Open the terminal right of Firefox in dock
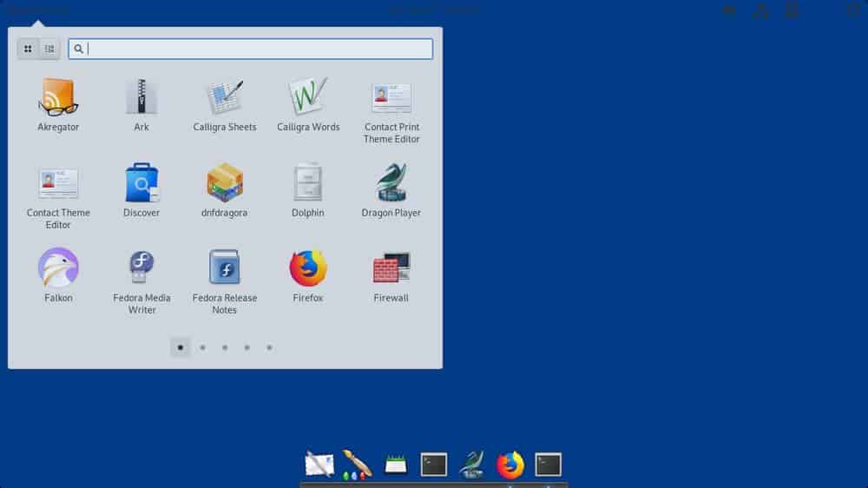Viewport: 868px width, 488px height. pos(548,465)
